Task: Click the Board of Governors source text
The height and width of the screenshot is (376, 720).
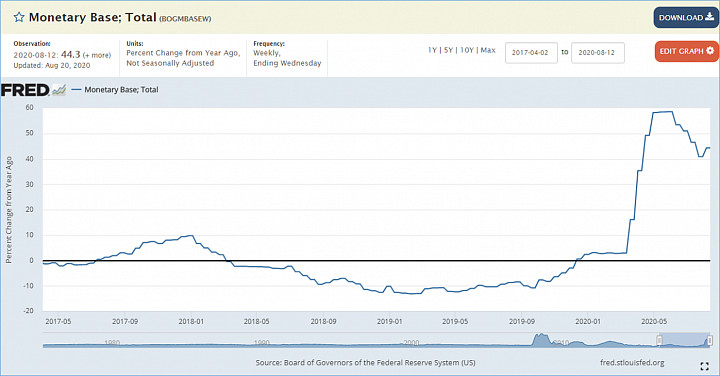Action: pos(366,363)
